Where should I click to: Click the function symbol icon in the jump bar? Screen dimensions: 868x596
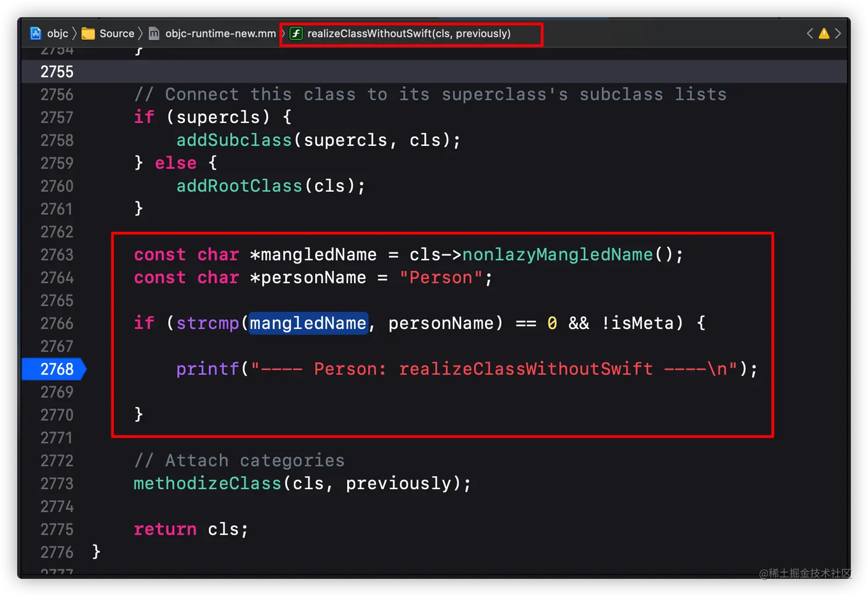[296, 33]
